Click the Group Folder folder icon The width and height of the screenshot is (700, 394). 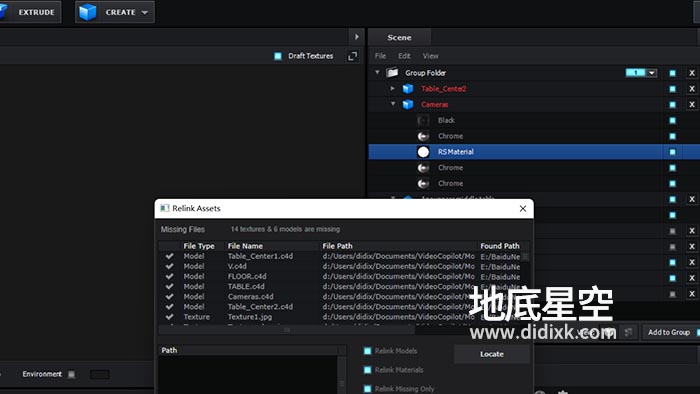[x=392, y=72]
